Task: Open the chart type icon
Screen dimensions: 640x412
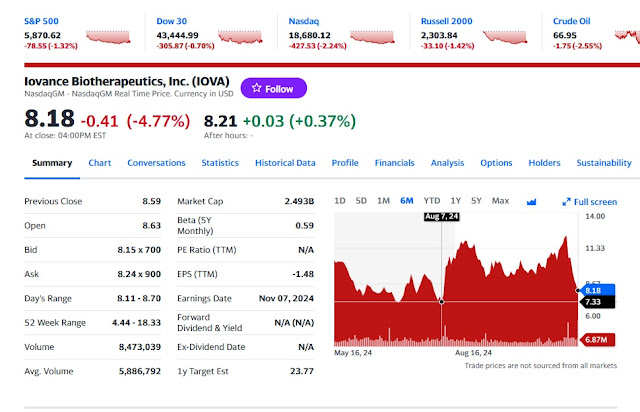Action: (531, 201)
